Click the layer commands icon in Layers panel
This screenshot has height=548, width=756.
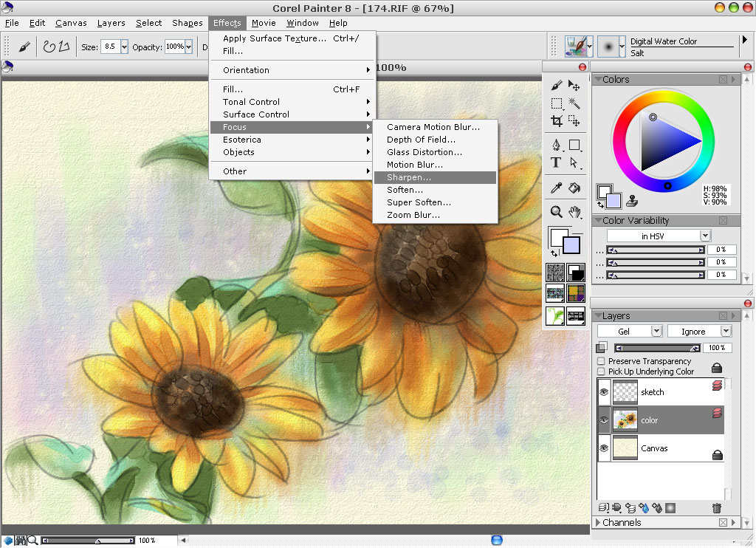604,507
